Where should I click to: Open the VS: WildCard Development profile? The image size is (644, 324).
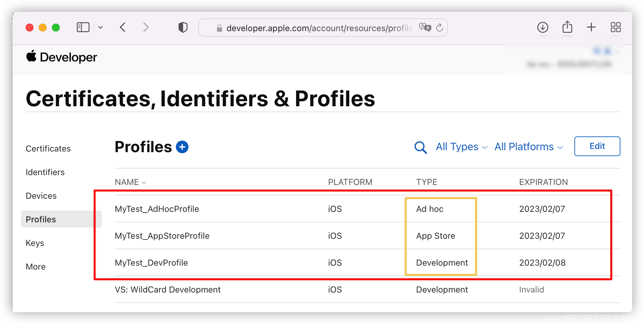(x=168, y=290)
